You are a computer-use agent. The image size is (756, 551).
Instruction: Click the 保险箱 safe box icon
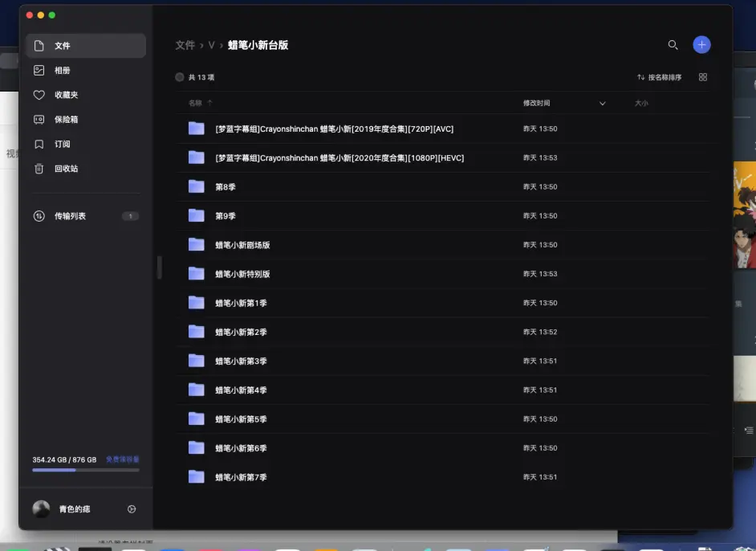(x=38, y=119)
